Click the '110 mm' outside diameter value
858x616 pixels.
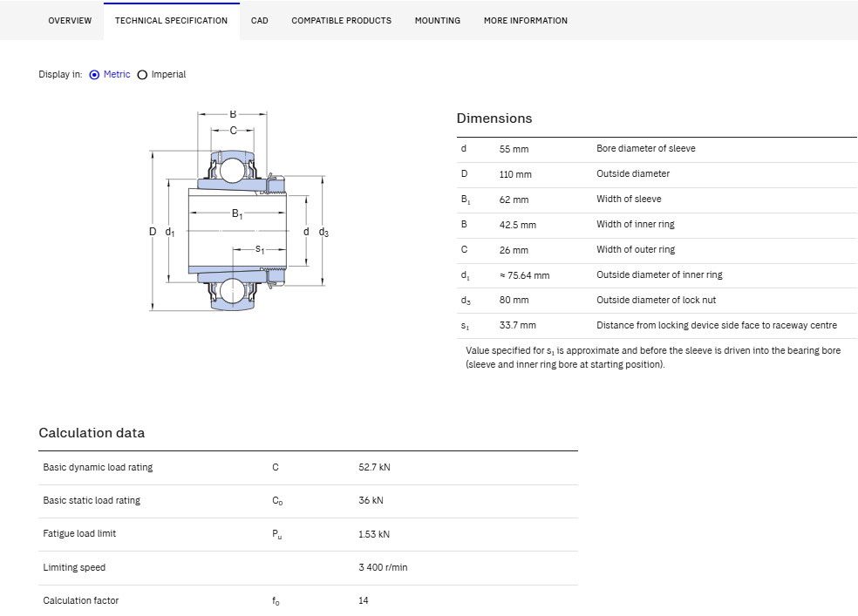(515, 174)
